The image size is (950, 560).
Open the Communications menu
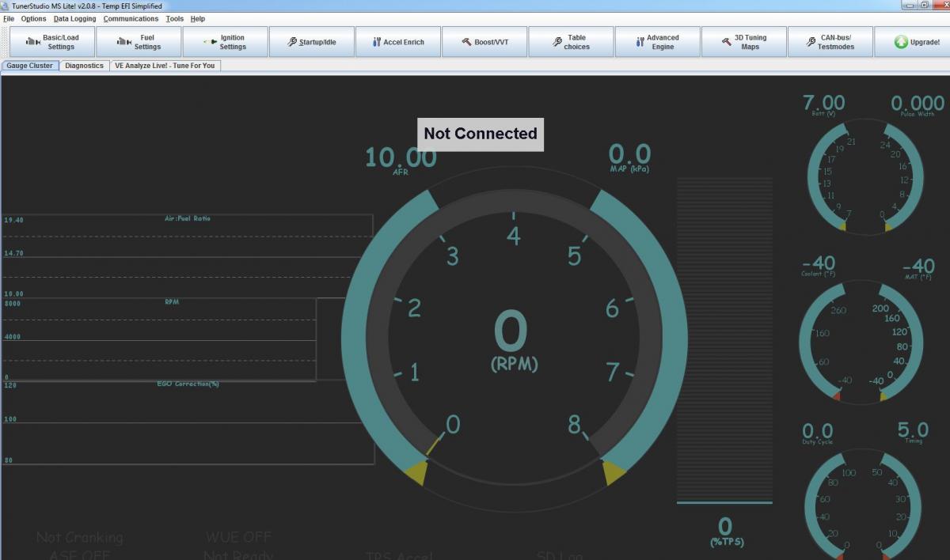click(131, 18)
